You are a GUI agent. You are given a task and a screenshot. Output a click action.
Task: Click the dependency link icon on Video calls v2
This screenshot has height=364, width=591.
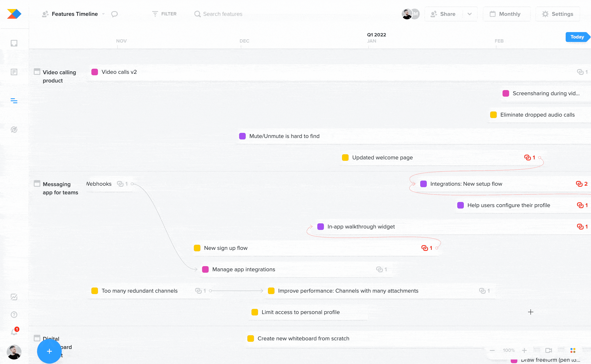[x=580, y=72]
